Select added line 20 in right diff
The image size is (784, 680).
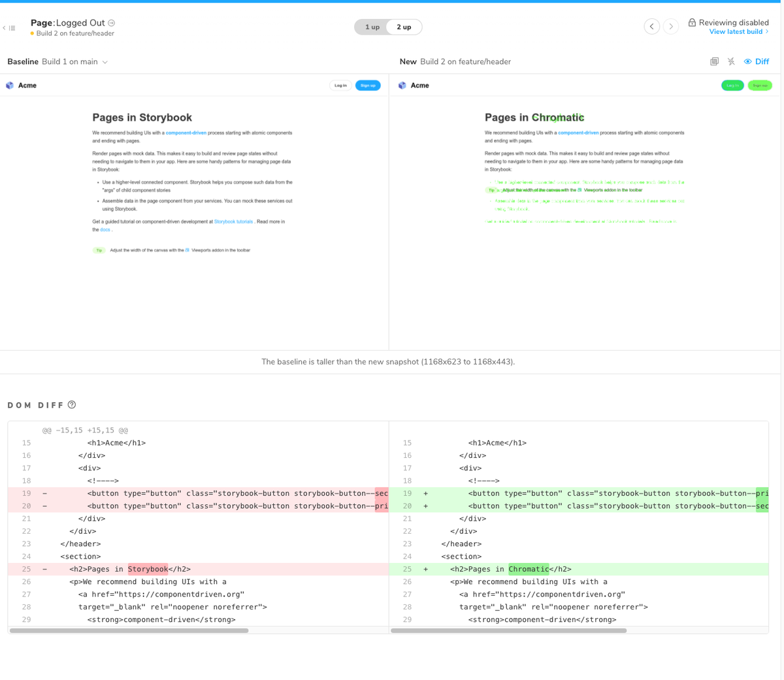click(x=579, y=506)
